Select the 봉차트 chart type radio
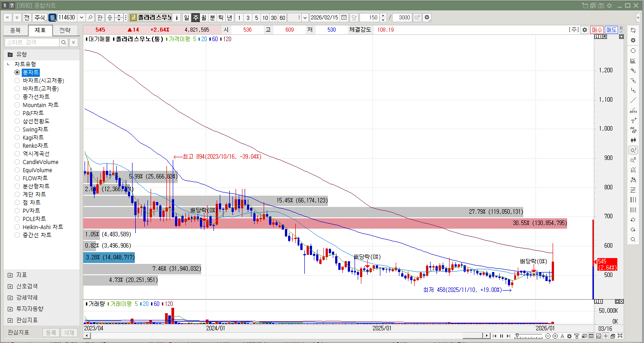This screenshot has width=644, height=343. click(x=17, y=72)
